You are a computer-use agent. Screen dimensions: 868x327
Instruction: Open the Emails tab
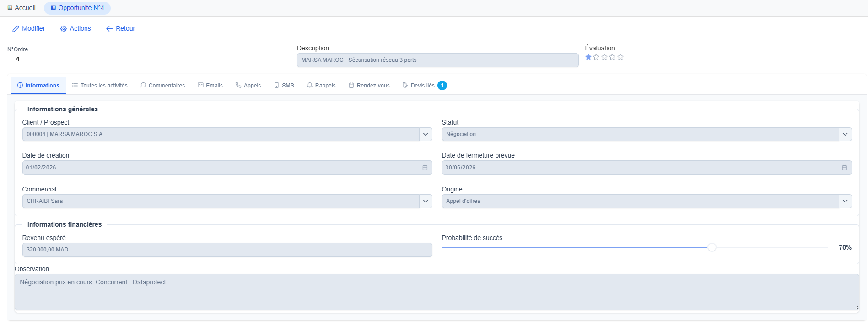pyautogui.click(x=210, y=86)
